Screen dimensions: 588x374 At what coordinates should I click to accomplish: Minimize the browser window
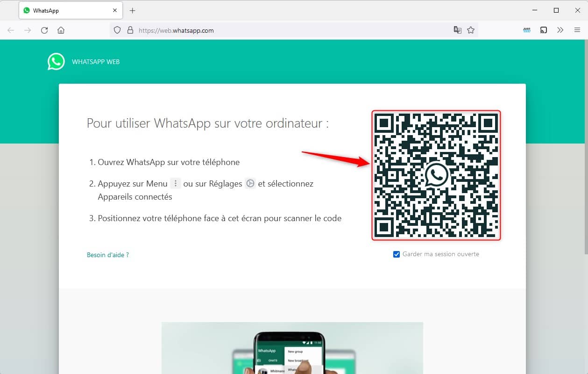point(534,10)
